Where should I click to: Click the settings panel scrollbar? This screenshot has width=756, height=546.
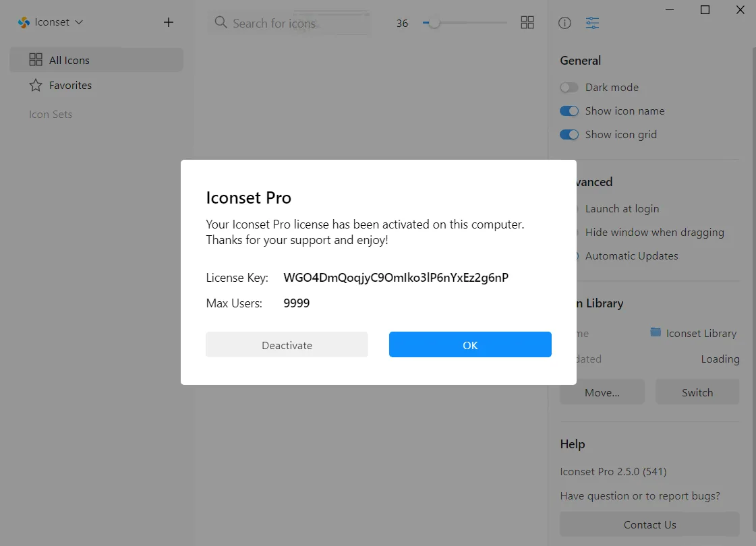coord(753,289)
